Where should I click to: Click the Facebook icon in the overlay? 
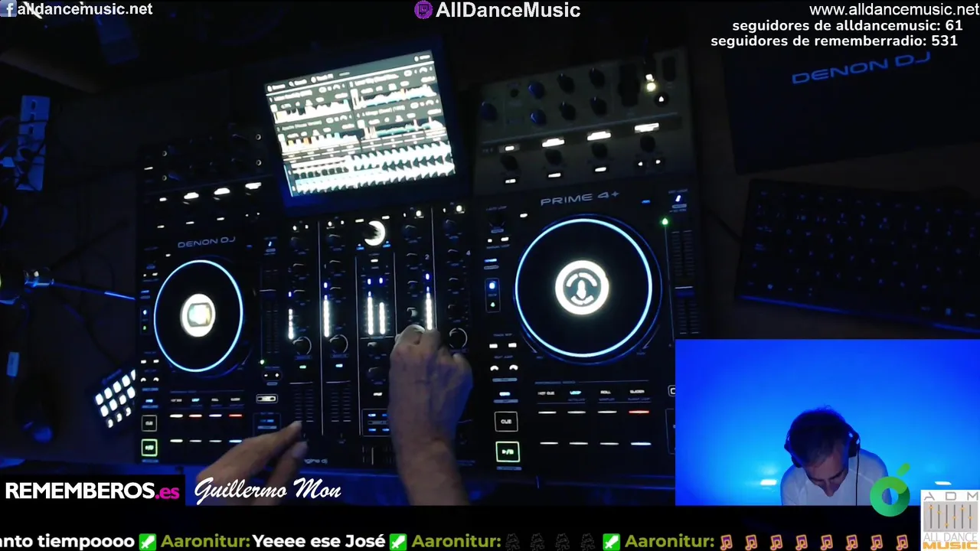click(8, 9)
